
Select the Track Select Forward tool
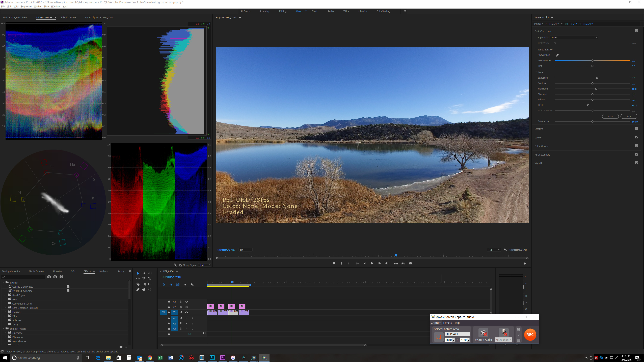144,273
